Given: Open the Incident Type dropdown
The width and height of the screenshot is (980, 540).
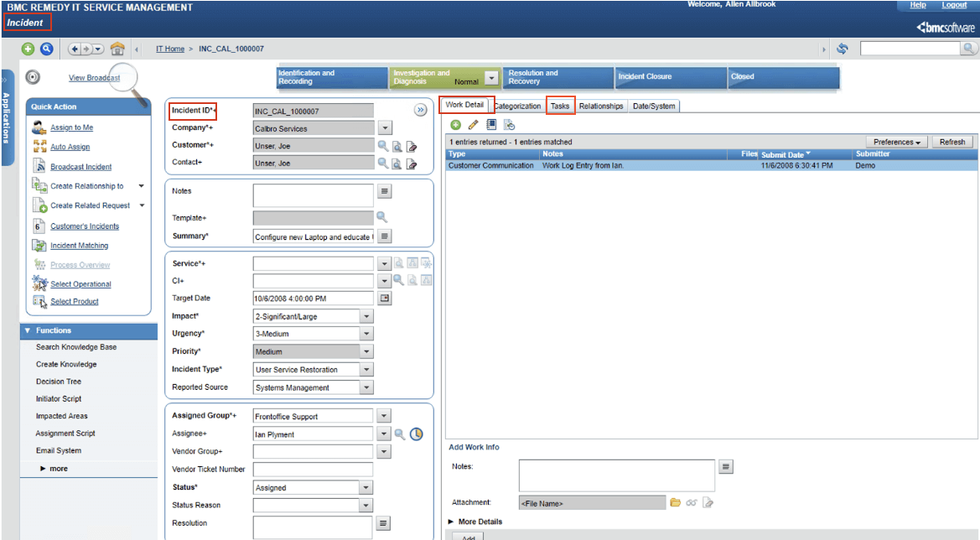Looking at the screenshot, I should [x=367, y=370].
